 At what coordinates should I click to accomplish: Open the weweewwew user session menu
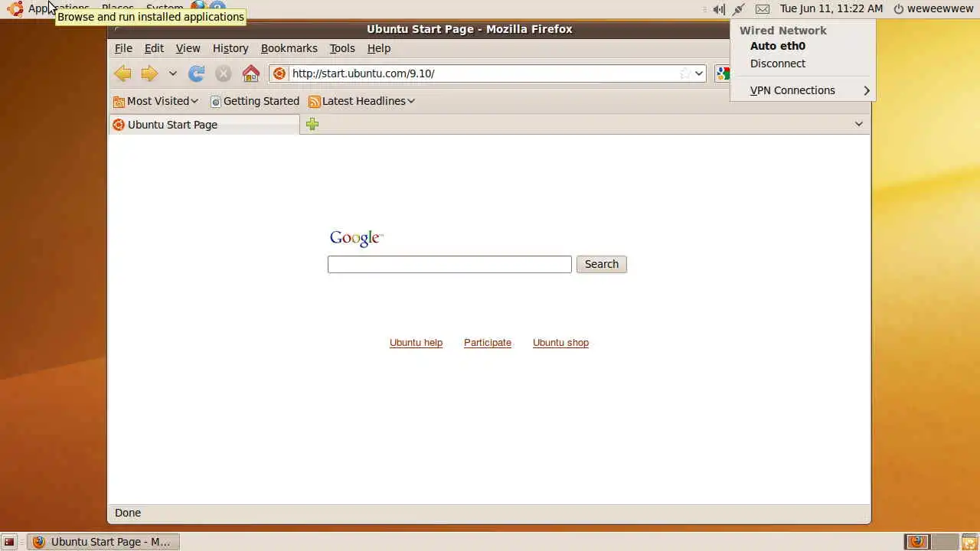coord(940,9)
